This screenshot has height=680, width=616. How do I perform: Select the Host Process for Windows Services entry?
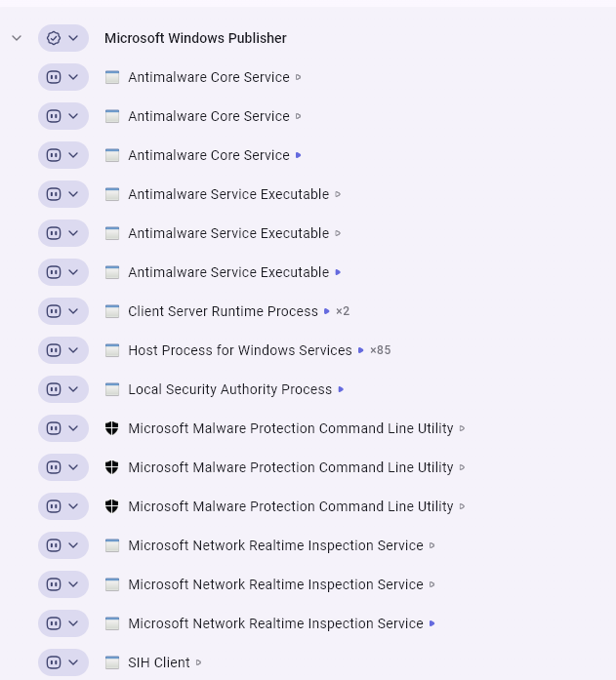pos(239,350)
